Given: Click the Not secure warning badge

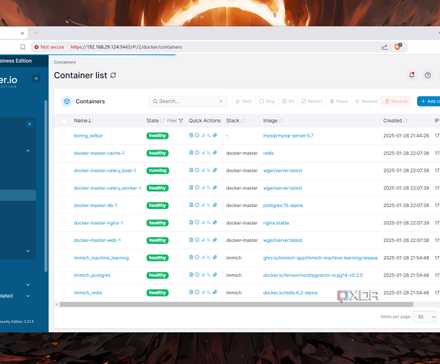Looking at the screenshot, I should pos(49,47).
